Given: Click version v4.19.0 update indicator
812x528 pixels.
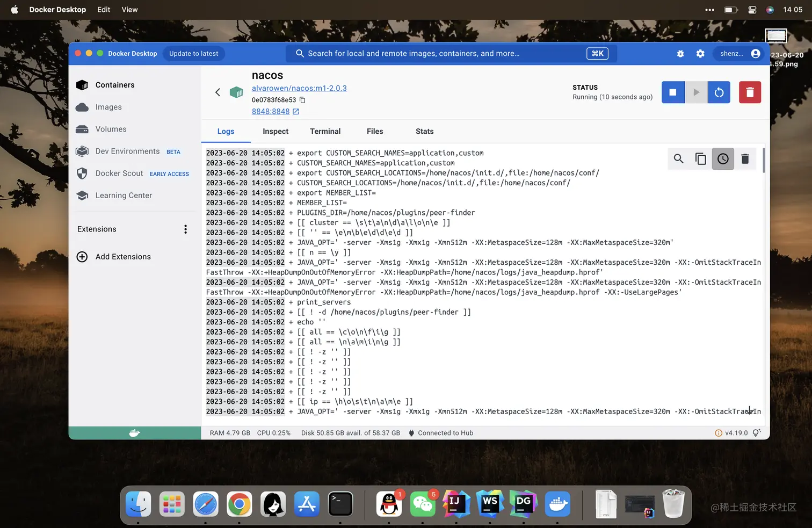Looking at the screenshot, I should [731, 433].
